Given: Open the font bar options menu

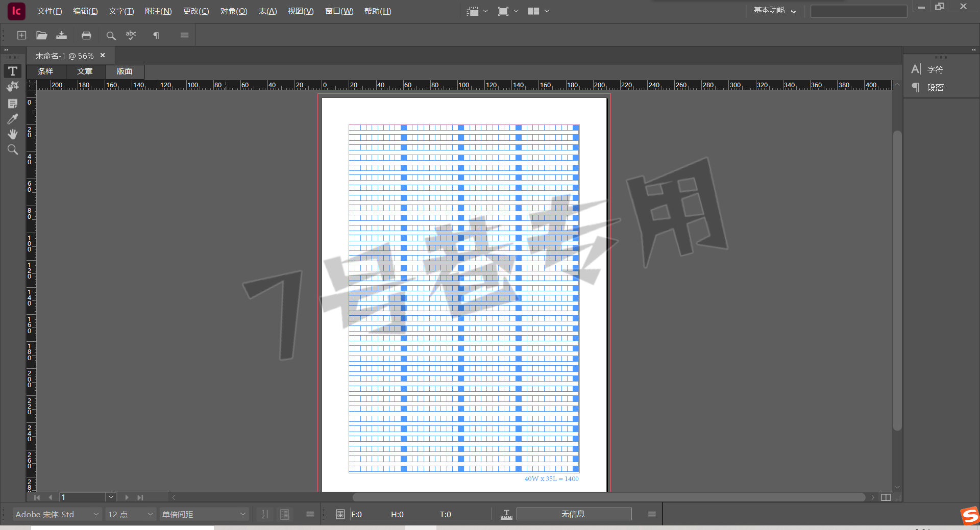Looking at the screenshot, I should (310, 514).
